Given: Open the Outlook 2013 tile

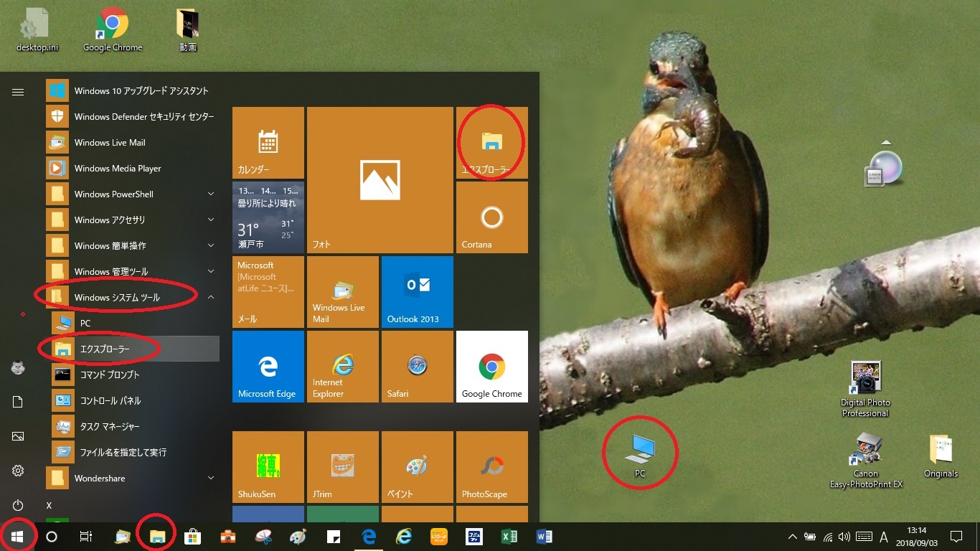Looking at the screenshot, I should [418, 292].
